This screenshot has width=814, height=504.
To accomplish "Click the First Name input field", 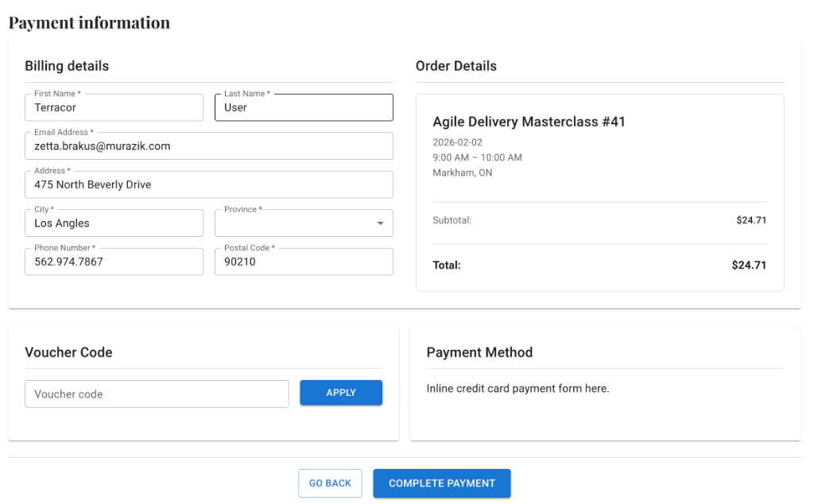I will point(114,107).
